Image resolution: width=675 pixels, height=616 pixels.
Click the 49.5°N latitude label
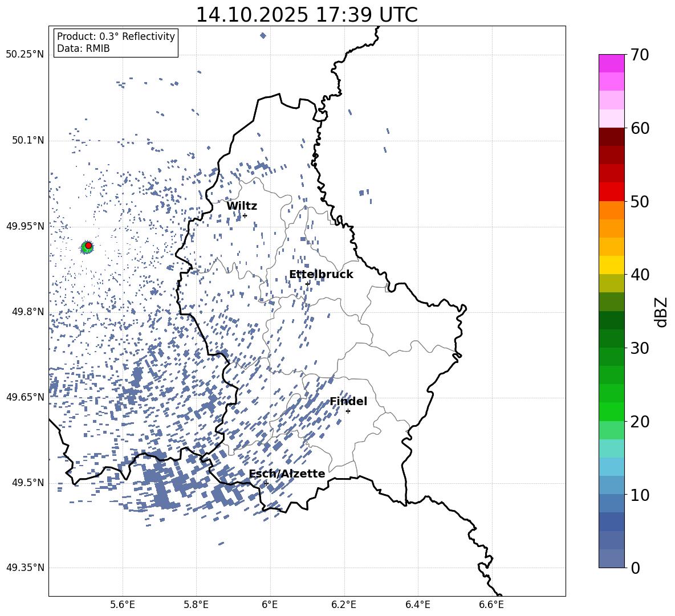tap(28, 483)
